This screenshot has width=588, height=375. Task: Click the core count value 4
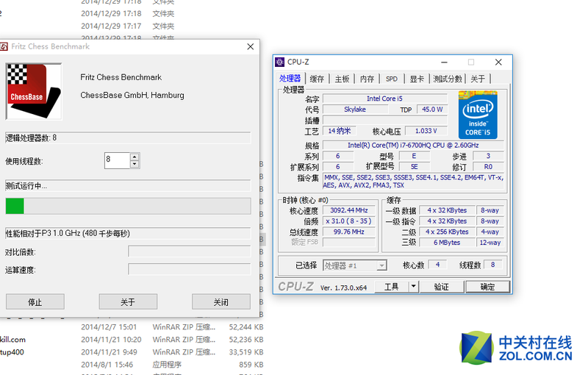coord(437,265)
